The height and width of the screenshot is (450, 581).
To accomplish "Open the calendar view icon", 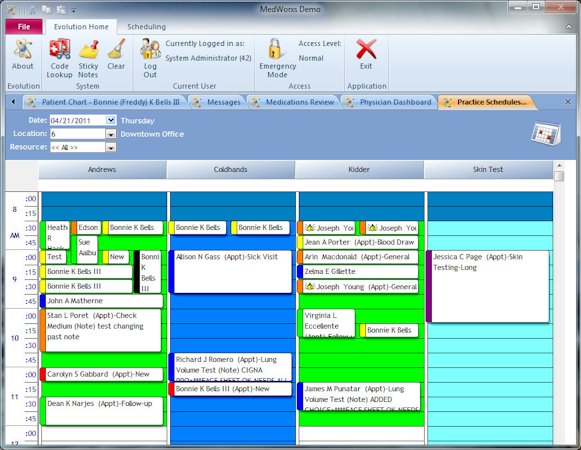I will 546,134.
